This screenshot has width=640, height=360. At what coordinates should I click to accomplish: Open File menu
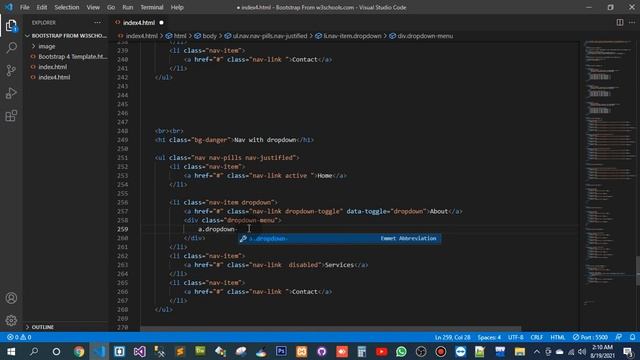[24, 7]
